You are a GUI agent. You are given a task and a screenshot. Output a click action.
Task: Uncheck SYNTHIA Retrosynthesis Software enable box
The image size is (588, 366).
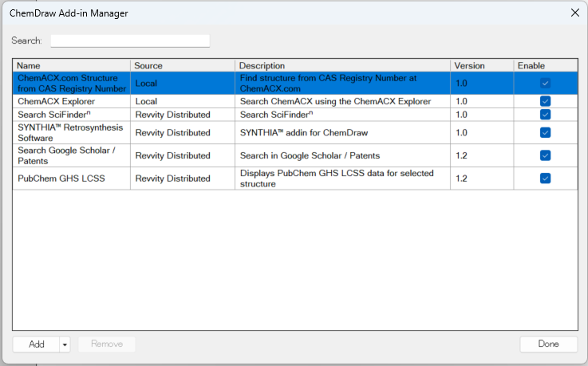(545, 133)
